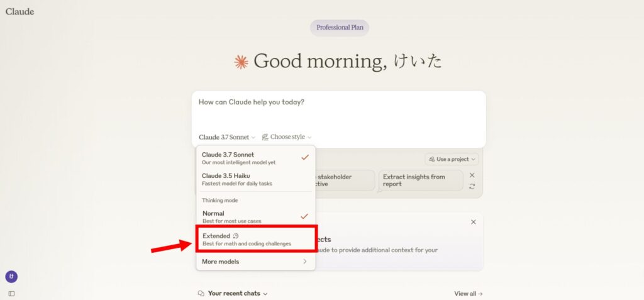Click the Extract insights from report suggestion
This screenshot has width=644, height=300.
[421, 181]
